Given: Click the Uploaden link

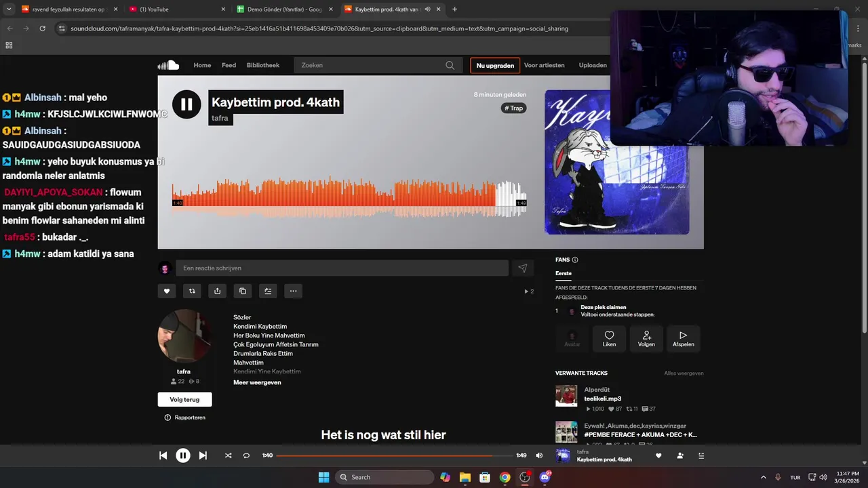Looking at the screenshot, I should coord(593,65).
